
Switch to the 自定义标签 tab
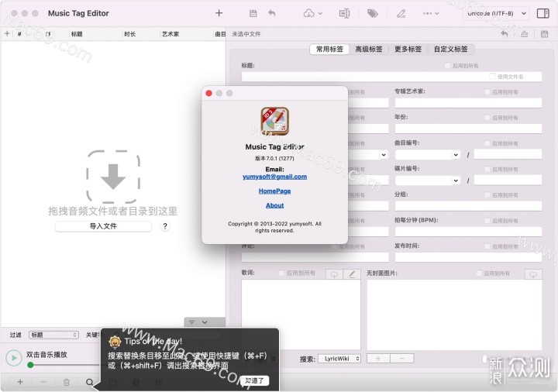[x=450, y=49]
